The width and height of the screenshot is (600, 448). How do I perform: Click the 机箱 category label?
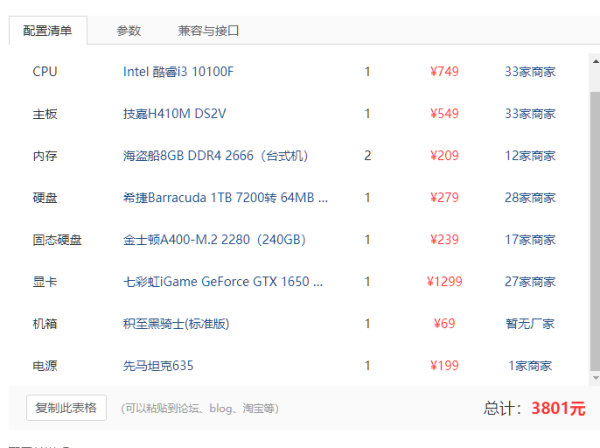tap(45, 324)
